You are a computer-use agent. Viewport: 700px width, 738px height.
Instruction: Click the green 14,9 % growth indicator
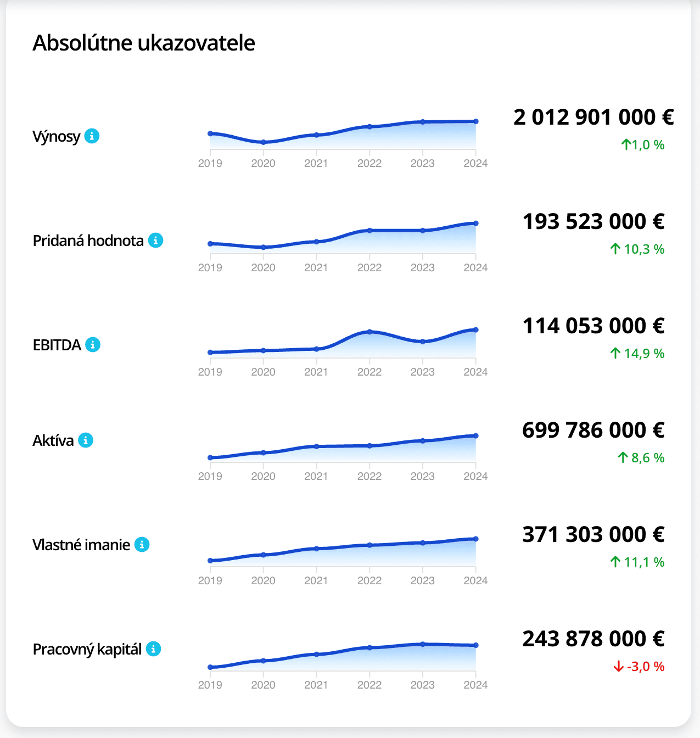637,354
